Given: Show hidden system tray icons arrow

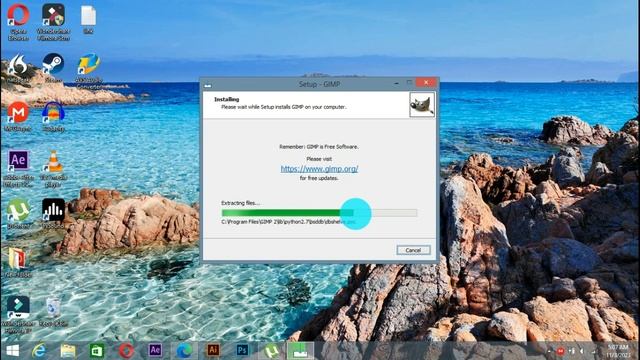Looking at the screenshot, I should point(549,351).
